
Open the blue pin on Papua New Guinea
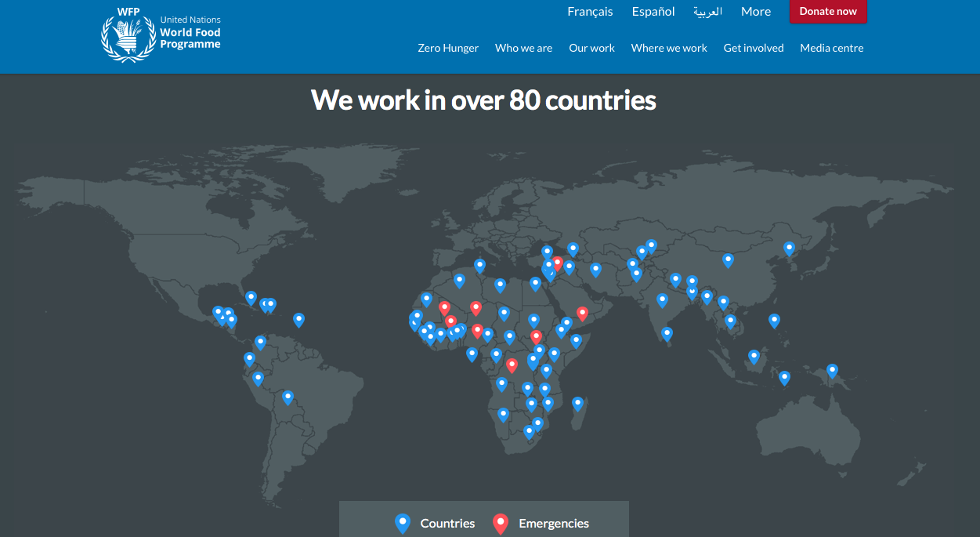tap(832, 370)
